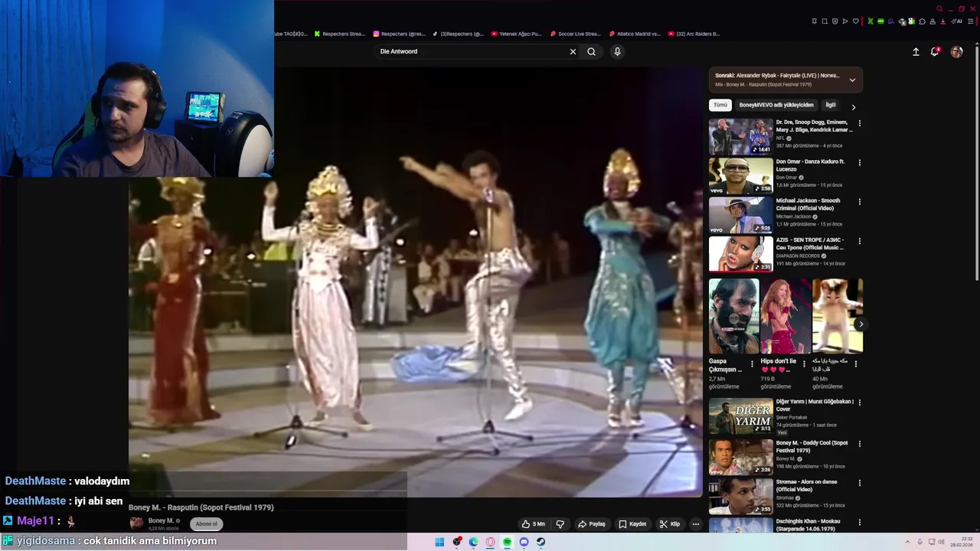Open the green X browser extension
980x551 pixels.
pos(871,21)
